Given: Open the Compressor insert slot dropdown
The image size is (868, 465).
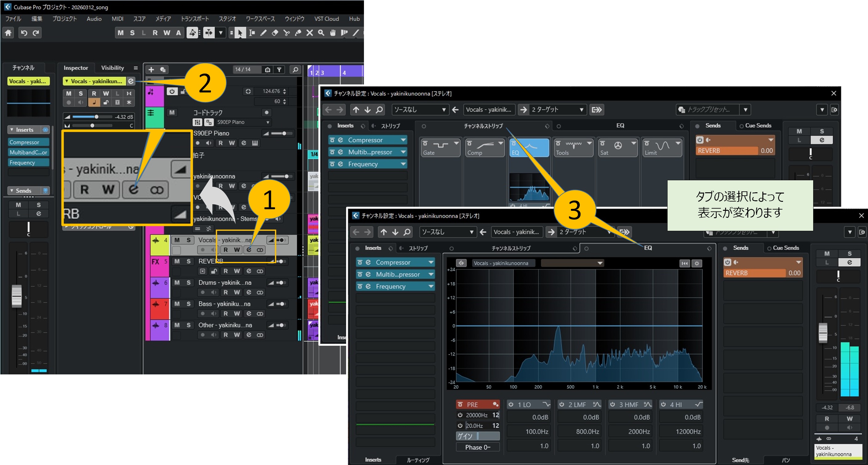Looking at the screenshot, I should click(x=431, y=262).
